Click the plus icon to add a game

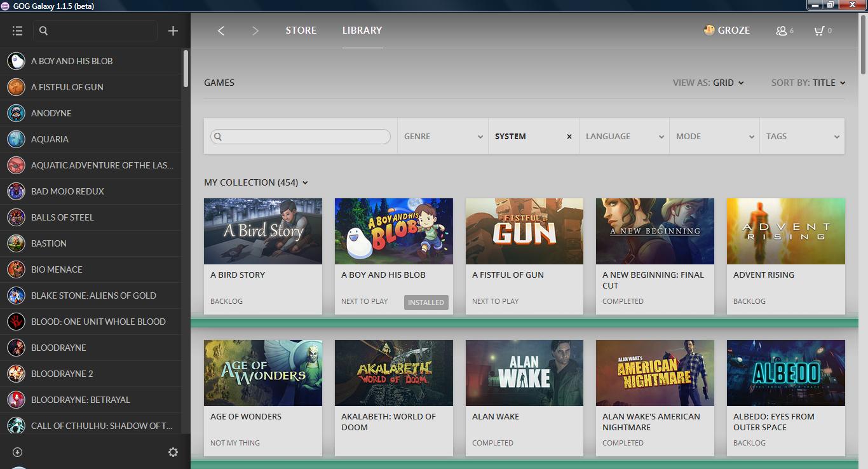point(173,31)
